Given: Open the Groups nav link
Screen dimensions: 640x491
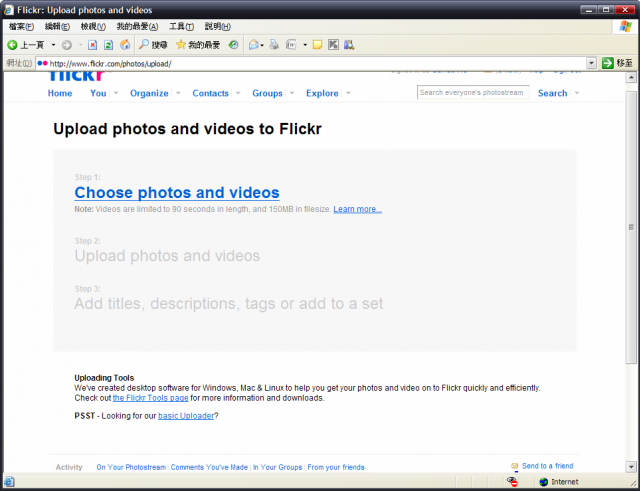Looking at the screenshot, I should (267, 93).
